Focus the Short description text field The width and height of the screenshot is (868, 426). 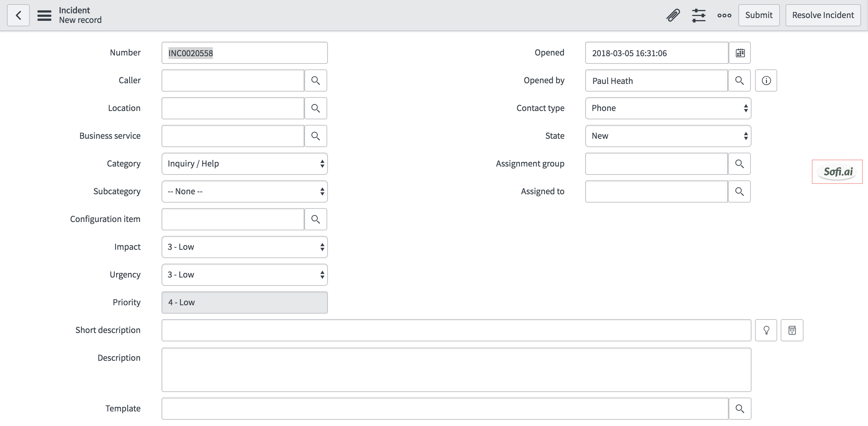(x=456, y=330)
